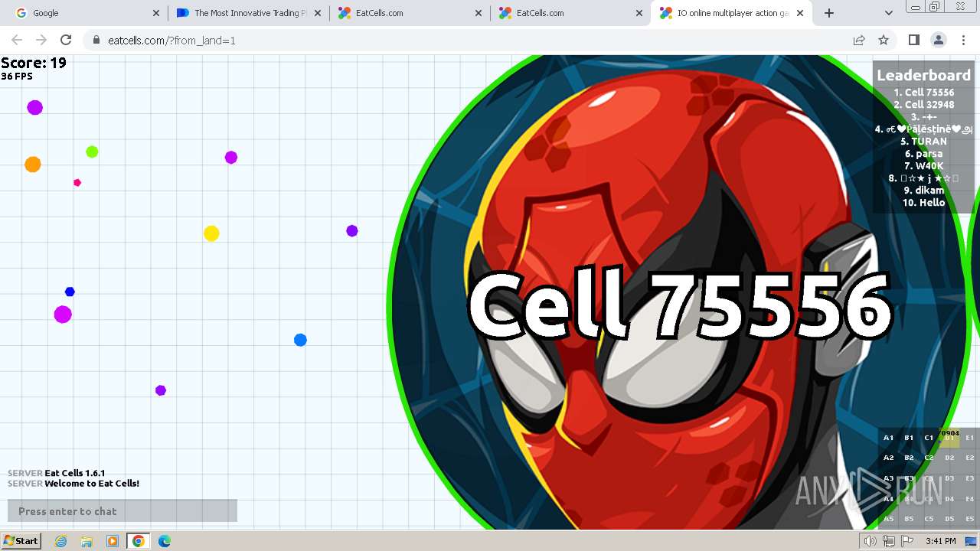This screenshot has width=980, height=551.
Task: Select leaderboard entry 1. Cell 75556
Action: click(923, 93)
